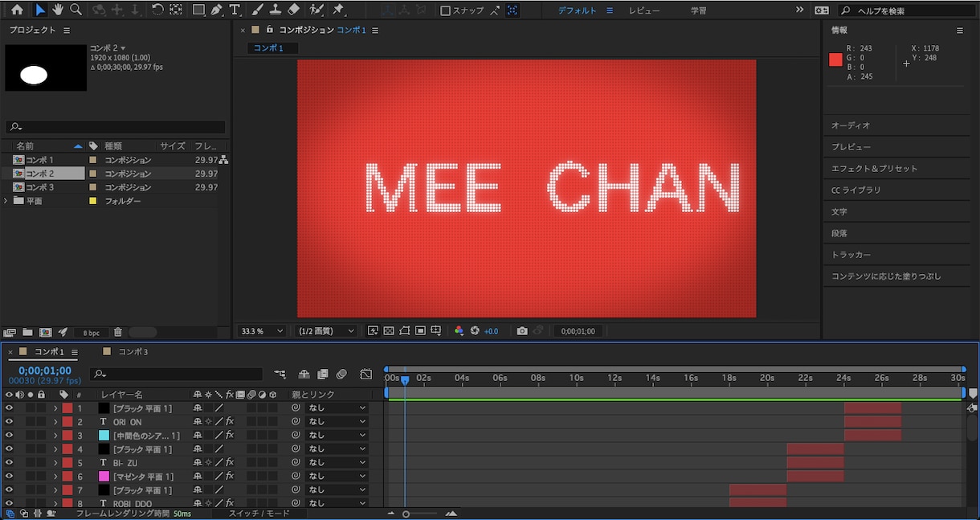Viewport: 980px width, 520px height.
Task: Open the (1/2 画質) resolution dropdown
Action: tap(326, 331)
